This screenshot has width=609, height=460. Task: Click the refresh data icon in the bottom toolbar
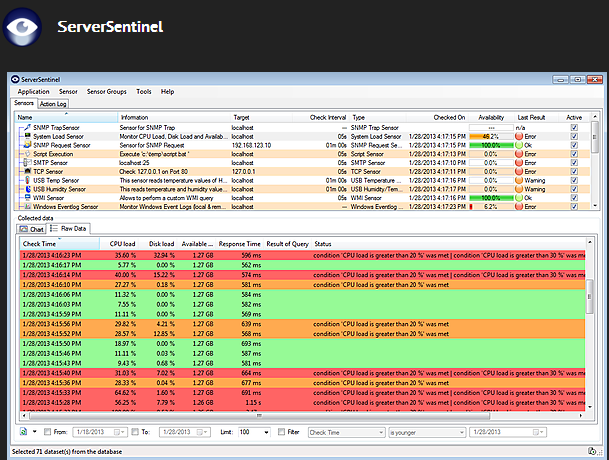tap(24, 432)
